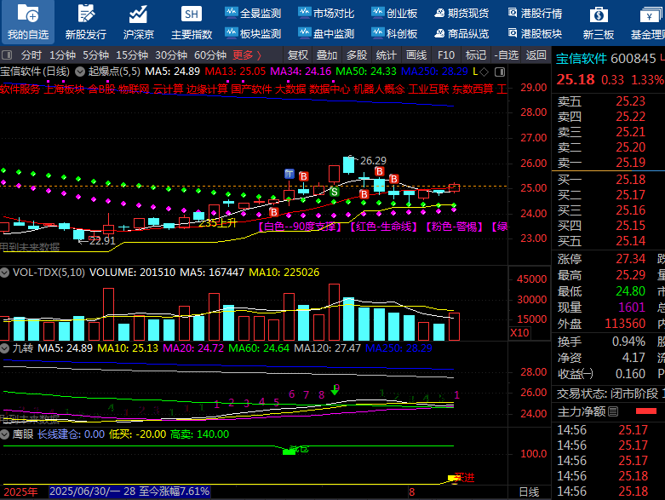Open F10 company info
This screenshot has width=665, height=500.
click(446, 55)
